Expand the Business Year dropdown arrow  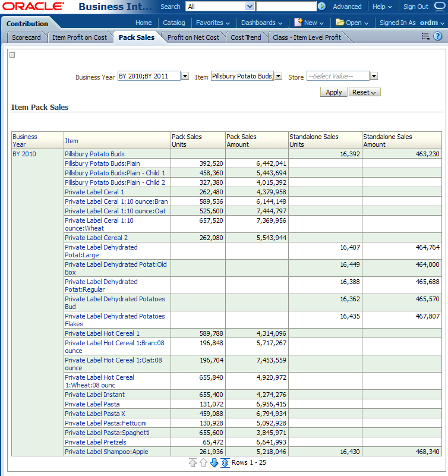click(185, 77)
